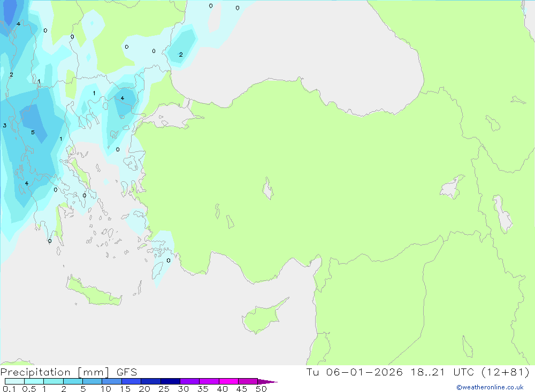Pick the 30–35 mm violet legend swatch
This screenshot has height=392, width=535.
pyautogui.click(x=189, y=381)
